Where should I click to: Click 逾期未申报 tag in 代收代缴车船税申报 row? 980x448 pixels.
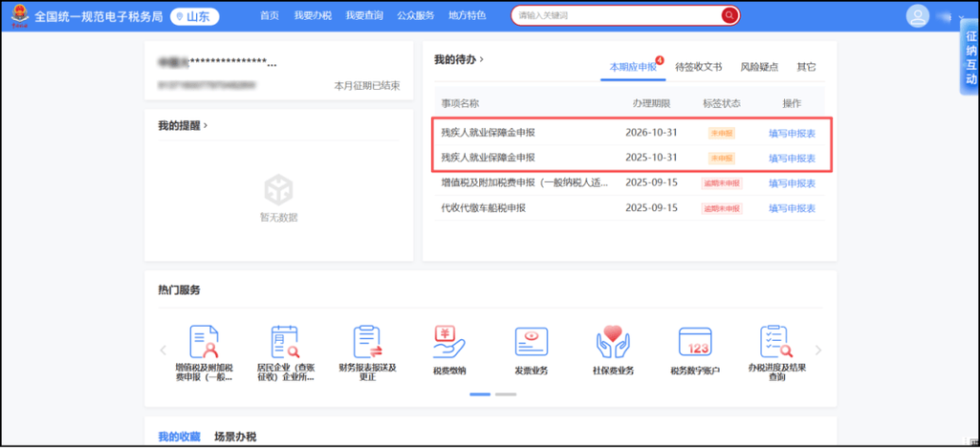(x=721, y=208)
